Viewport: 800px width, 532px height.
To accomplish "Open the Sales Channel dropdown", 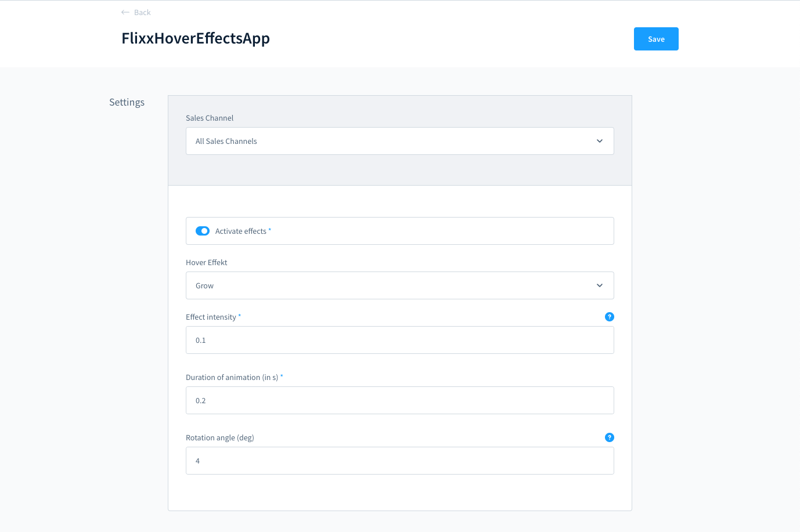I will 399,141.
